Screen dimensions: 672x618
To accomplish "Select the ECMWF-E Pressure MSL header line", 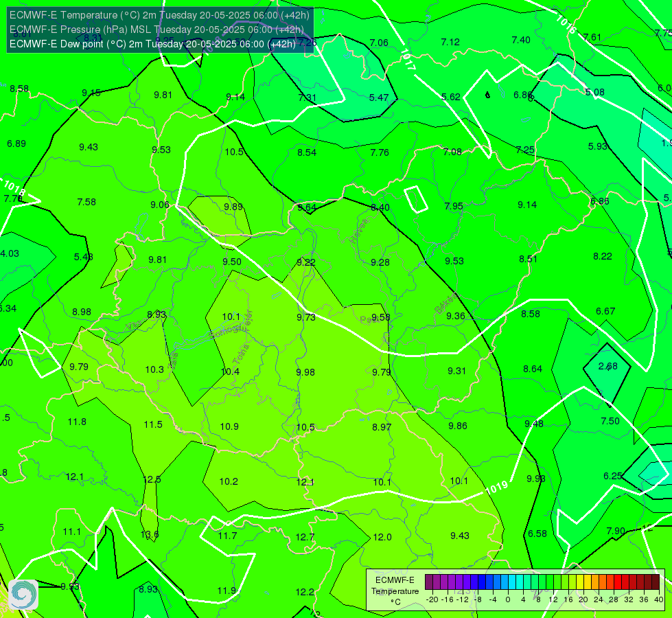I will tap(157, 30).
